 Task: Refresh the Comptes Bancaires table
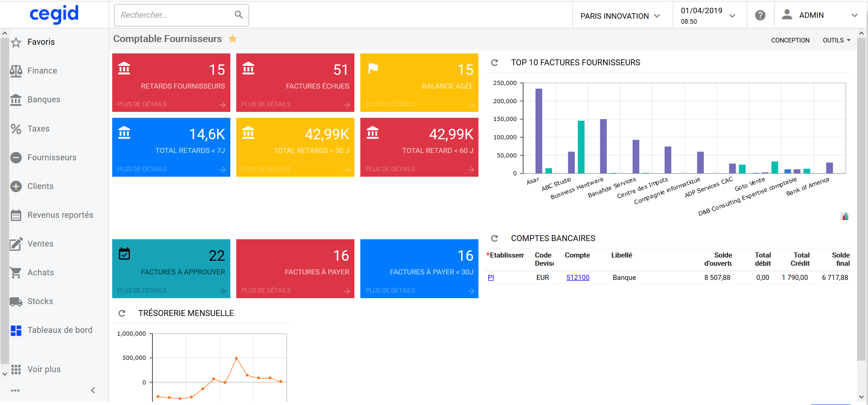point(494,238)
